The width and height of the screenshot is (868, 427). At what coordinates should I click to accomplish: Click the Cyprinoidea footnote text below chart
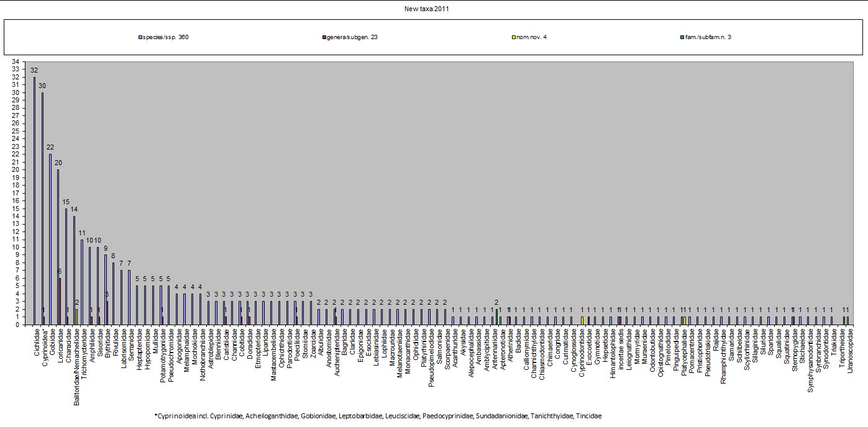click(x=378, y=416)
